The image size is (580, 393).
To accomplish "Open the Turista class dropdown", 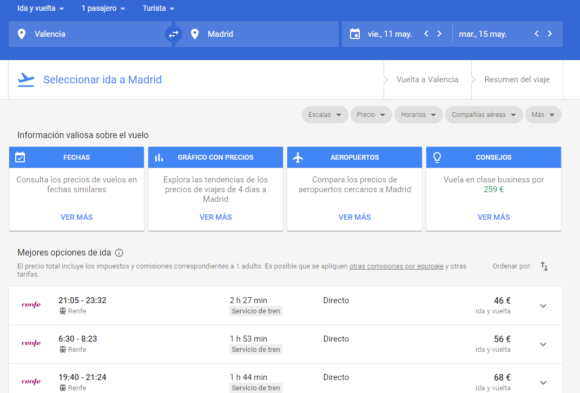I will [158, 8].
